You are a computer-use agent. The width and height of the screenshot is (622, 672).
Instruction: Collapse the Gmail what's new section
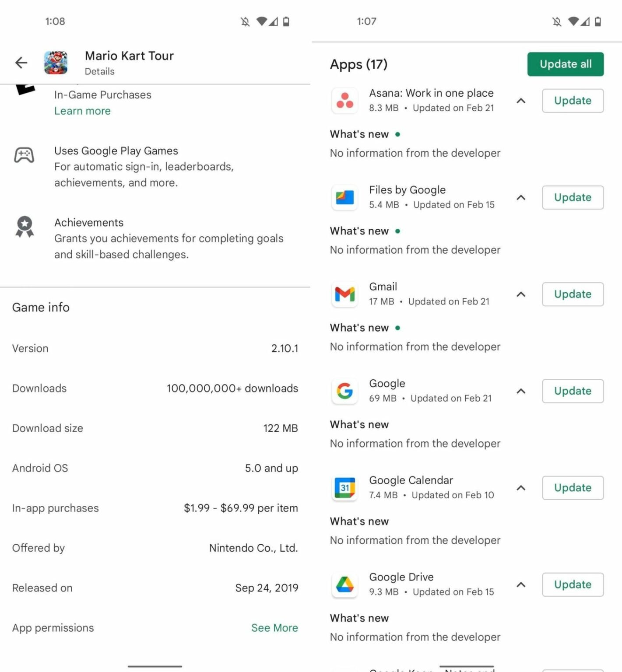[520, 294]
